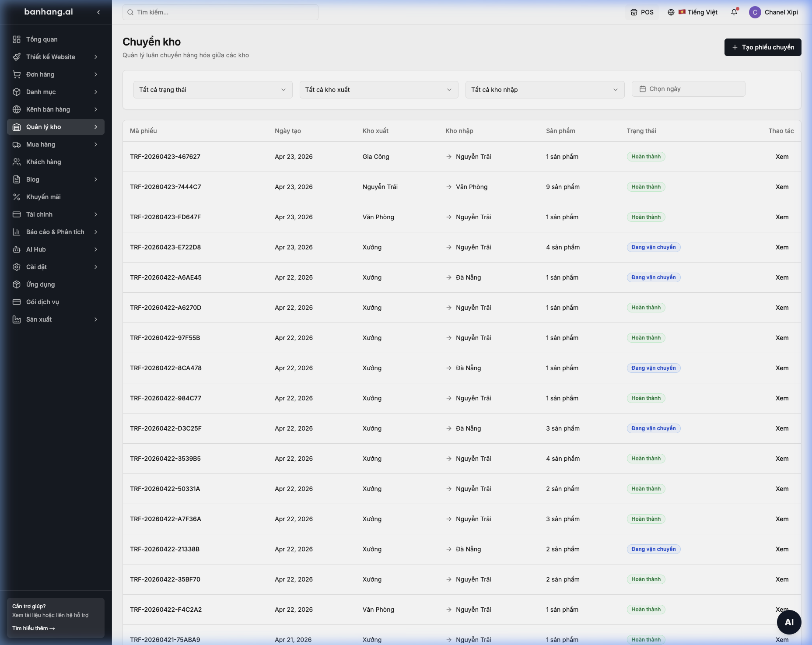Click the banhang.ai logo

[49, 12]
